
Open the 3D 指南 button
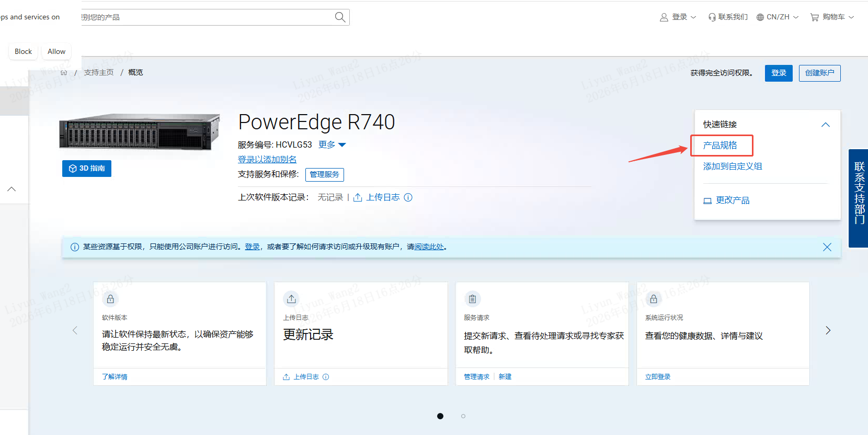(x=87, y=169)
